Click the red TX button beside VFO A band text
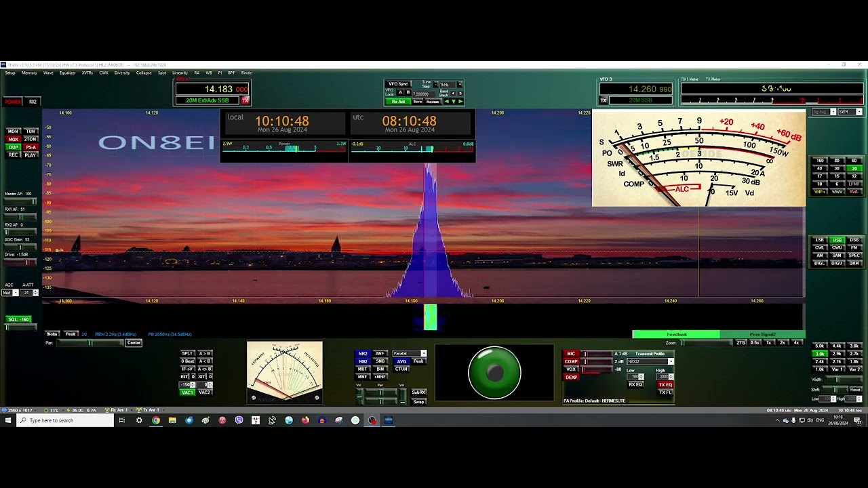Image resolution: width=868 pixels, height=488 pixels. pos(245,100)
